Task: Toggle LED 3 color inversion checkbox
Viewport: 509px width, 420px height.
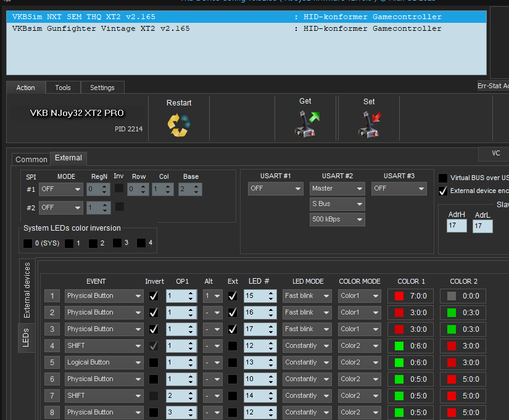Action: 117,243
